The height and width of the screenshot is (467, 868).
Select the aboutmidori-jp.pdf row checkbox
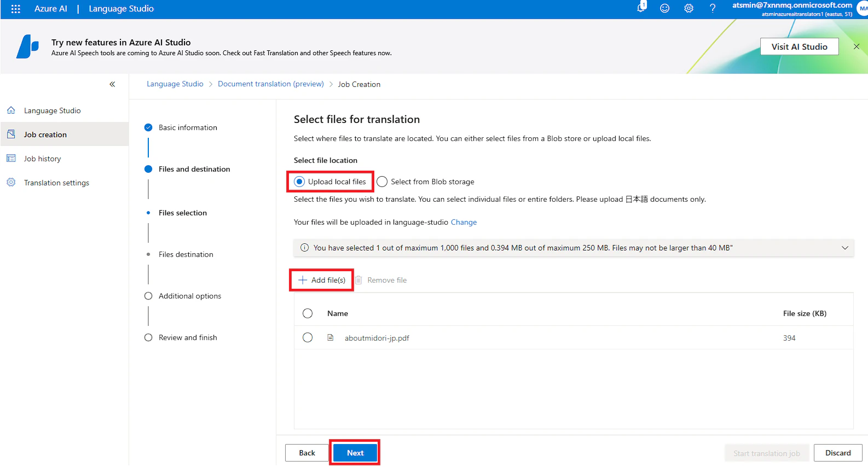click(308, 338)
